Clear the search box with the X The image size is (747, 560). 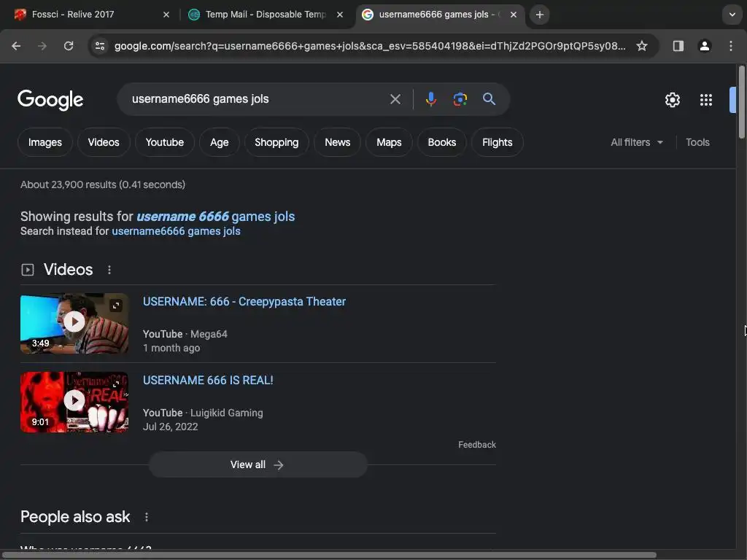point(395,99)
